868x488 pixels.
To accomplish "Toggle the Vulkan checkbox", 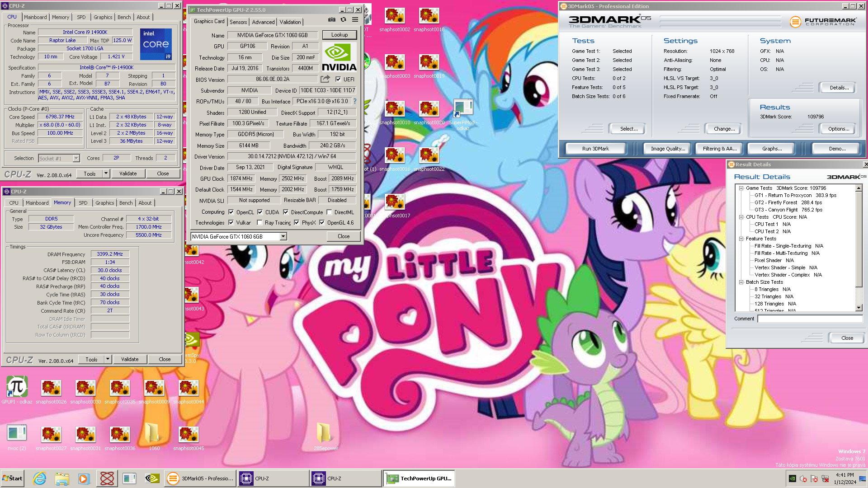I will 231,222.
